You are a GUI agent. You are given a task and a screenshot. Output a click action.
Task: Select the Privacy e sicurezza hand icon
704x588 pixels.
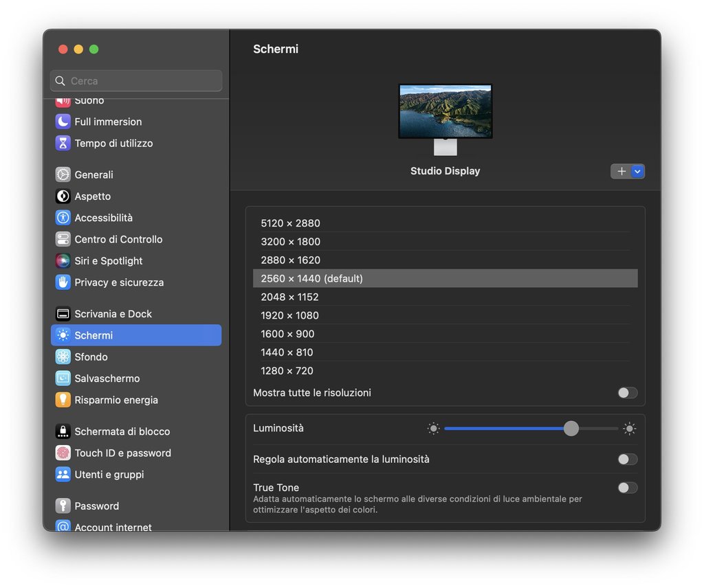coord(63,282)
